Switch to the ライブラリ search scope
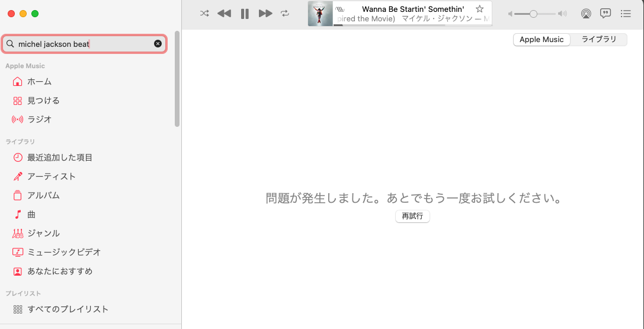This screenshot has height=329, width=644. click(x=599, y=40)
